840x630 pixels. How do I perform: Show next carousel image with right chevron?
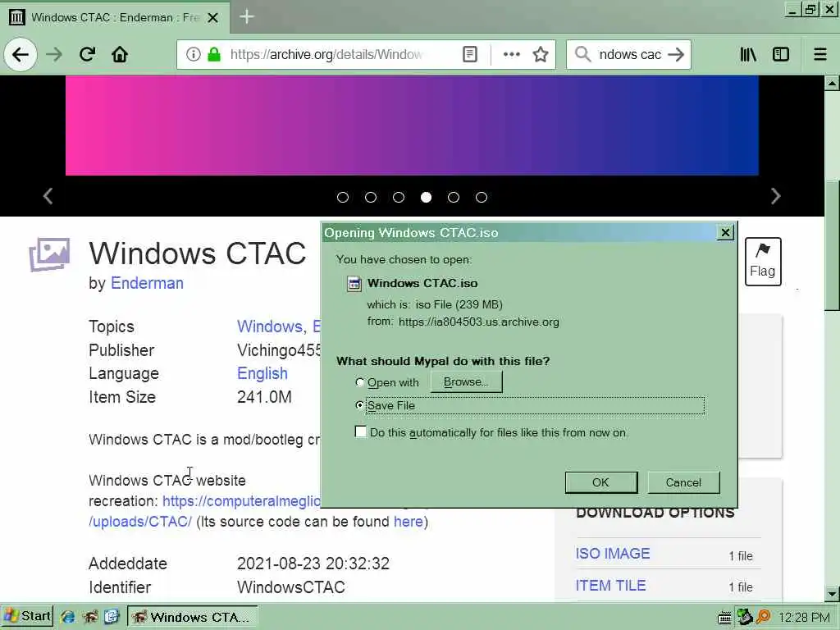775,196
